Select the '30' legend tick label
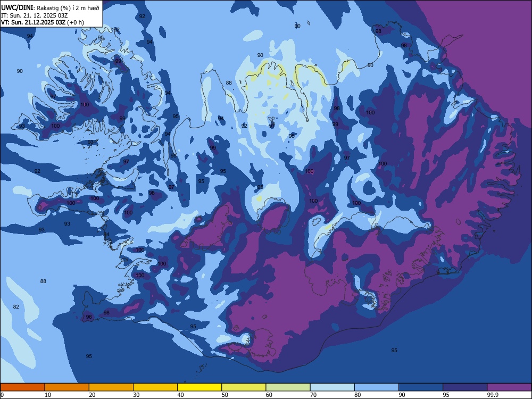The image size is (532, 399). click(136, 395)
